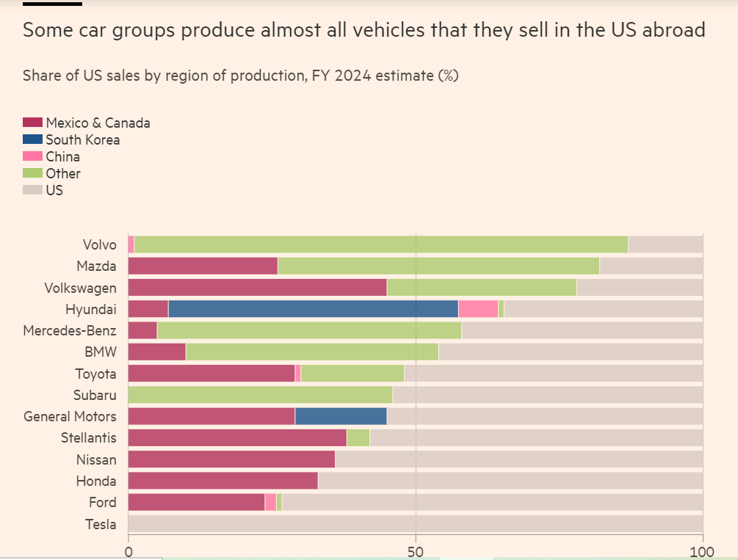Screen dimensions: 738x560
Task: Click the 50 tick label on x-axis
Action: pos(416,550)
